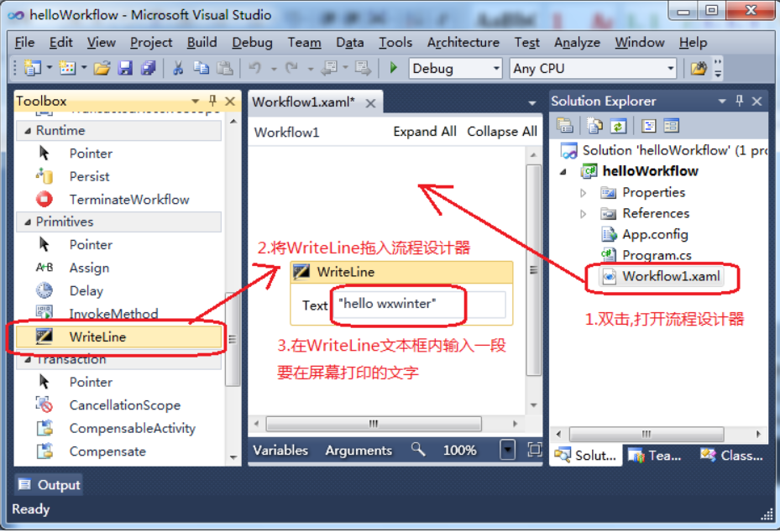This screenshot has width=780, height=532.
Task: Open the Variables pane in the designer
Action: tap(280, 450)
